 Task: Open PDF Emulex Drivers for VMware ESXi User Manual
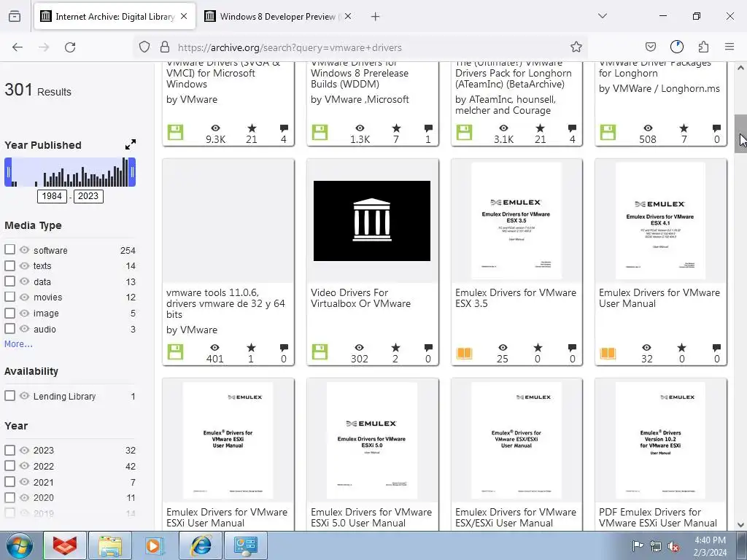[x=657, y=518]
